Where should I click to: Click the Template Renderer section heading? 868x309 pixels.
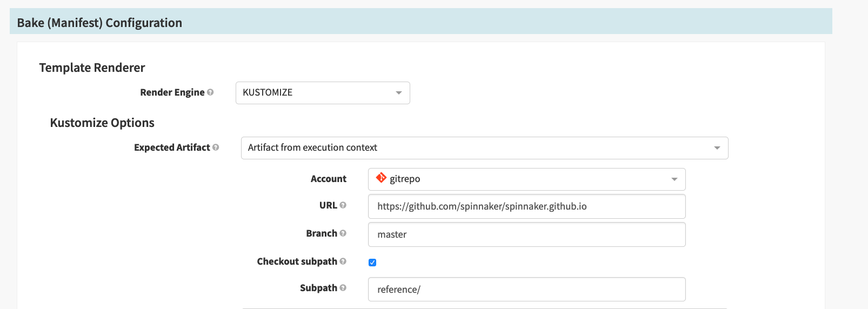point(92,68)
